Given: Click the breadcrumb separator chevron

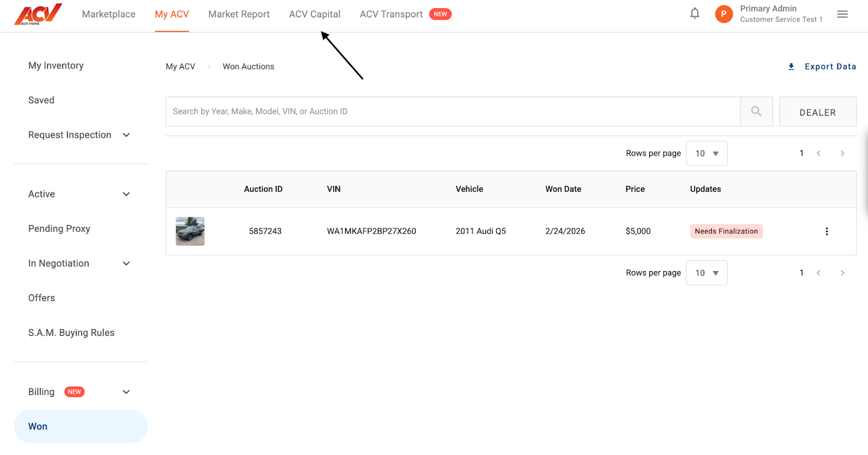Looking at the screenshot, I should (209, 67).
